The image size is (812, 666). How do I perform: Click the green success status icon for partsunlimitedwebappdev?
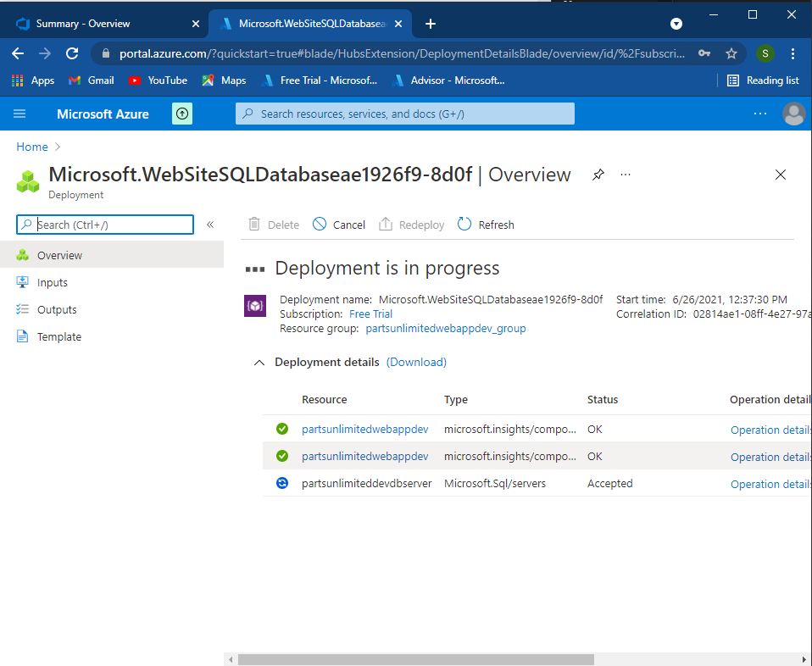pyautogui.click(x=282, y=429)
